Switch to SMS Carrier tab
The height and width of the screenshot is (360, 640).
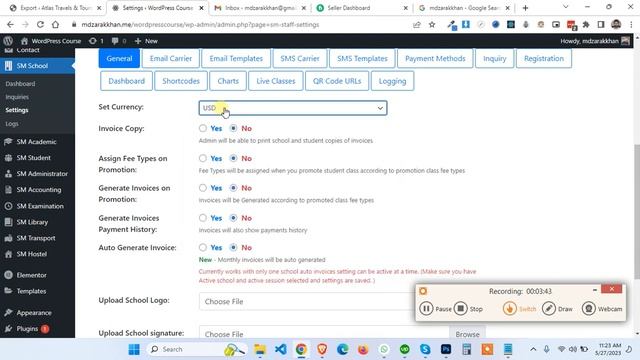300,58
